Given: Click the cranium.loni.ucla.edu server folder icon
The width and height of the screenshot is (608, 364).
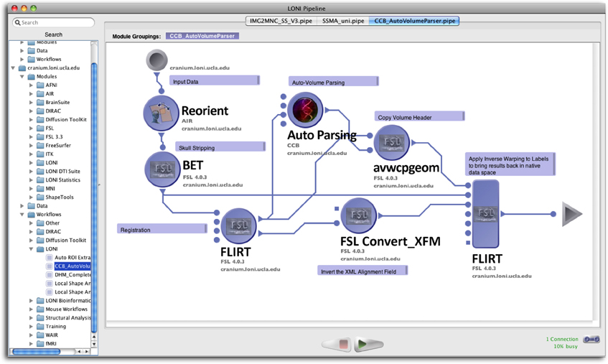Looking at the screenshot, I should pyautogui.click(x=22, y=67).
